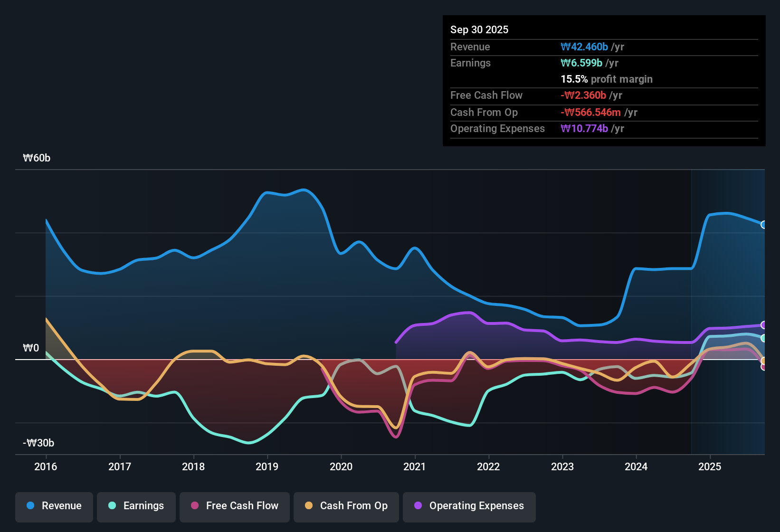780x532 pixels.
Task: Click the orange Cash From Op legend dot
Action: 309,506
